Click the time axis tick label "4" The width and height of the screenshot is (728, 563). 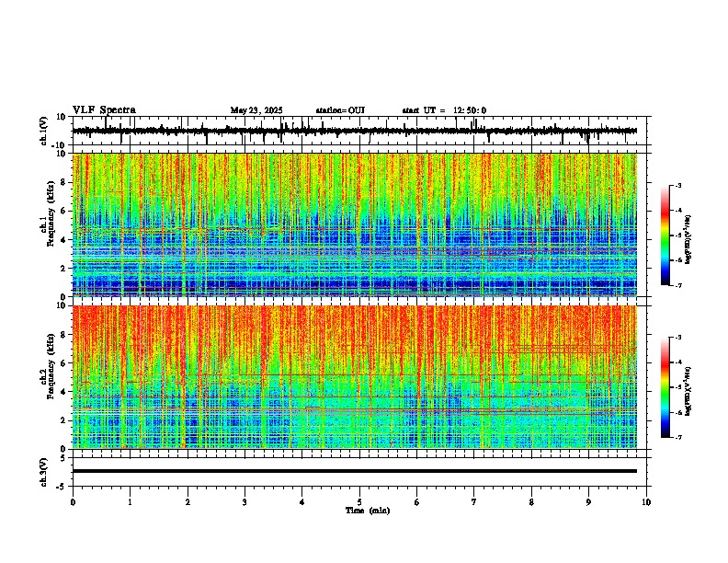(x=302, y=502)
